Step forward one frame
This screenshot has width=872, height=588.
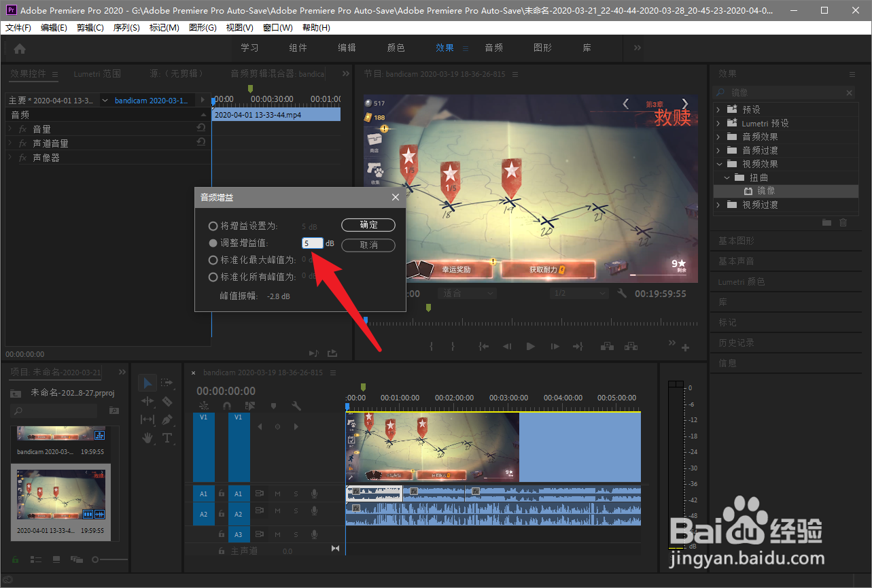pyautogui.click(x=555, y=347)
